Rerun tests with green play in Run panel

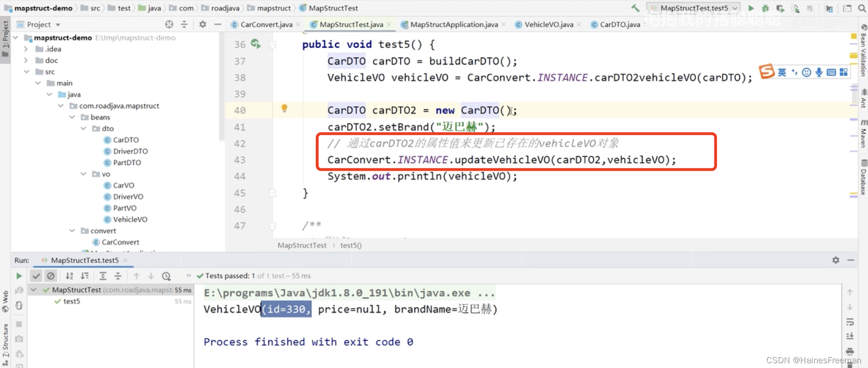(x=19, y=276)
